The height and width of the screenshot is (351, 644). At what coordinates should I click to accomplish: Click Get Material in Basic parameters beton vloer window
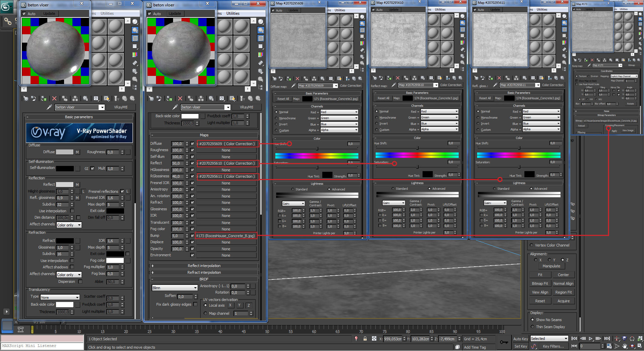25,98
